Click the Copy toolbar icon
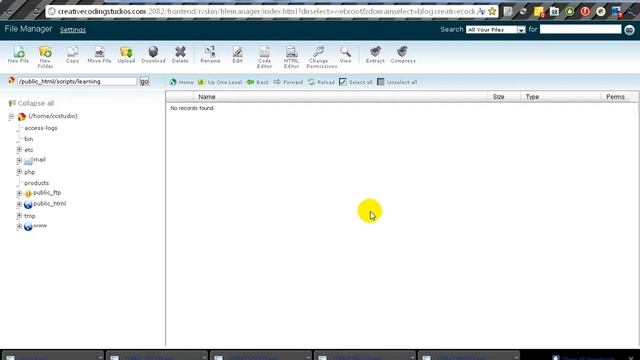 (x=72, y=54)
